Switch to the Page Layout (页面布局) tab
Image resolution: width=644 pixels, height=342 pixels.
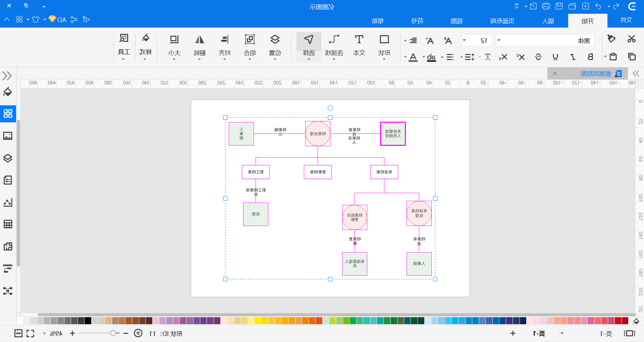[502, 21]
